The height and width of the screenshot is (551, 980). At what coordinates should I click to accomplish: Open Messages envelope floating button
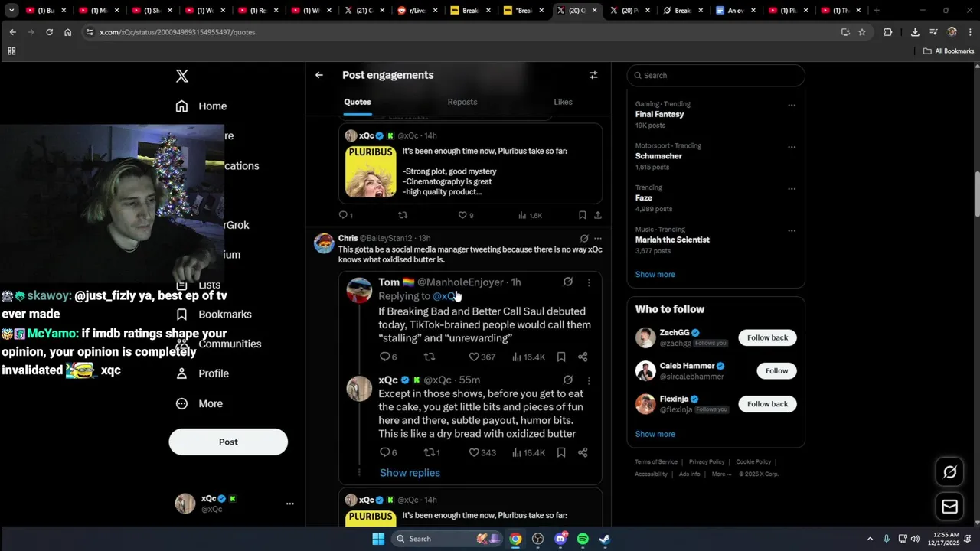950,507
